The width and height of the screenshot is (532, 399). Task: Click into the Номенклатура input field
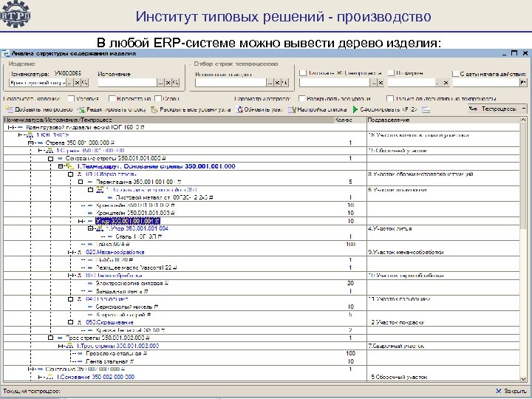coord(38,83)
